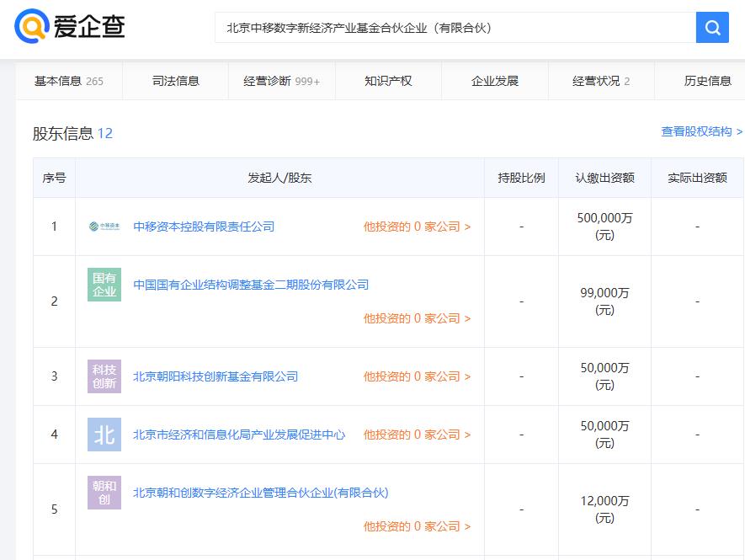The image size is (745, 560).
Task: Switch to the 经营诊断 tab
Action: tap(282, 81)
